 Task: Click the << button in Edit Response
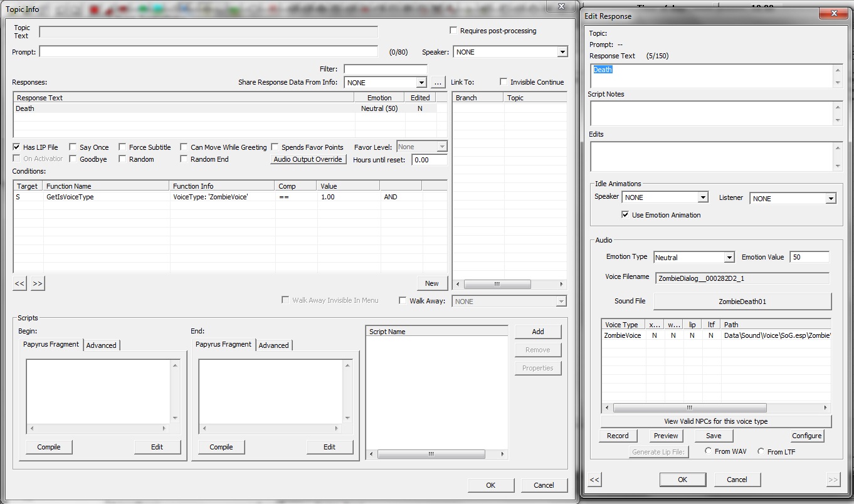[x=594, y=480]
